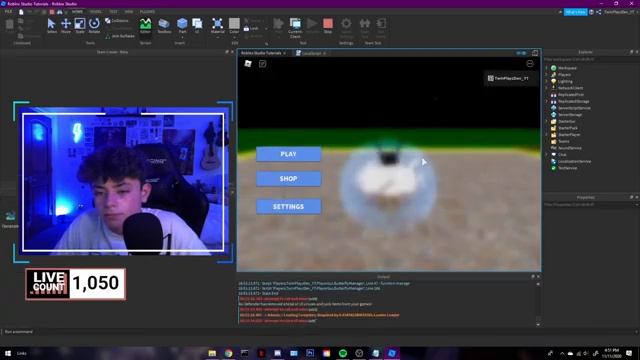Activate the Scale tool
Image resolution: width=640 pixels, height=360 pixels.
click(80, 25)
